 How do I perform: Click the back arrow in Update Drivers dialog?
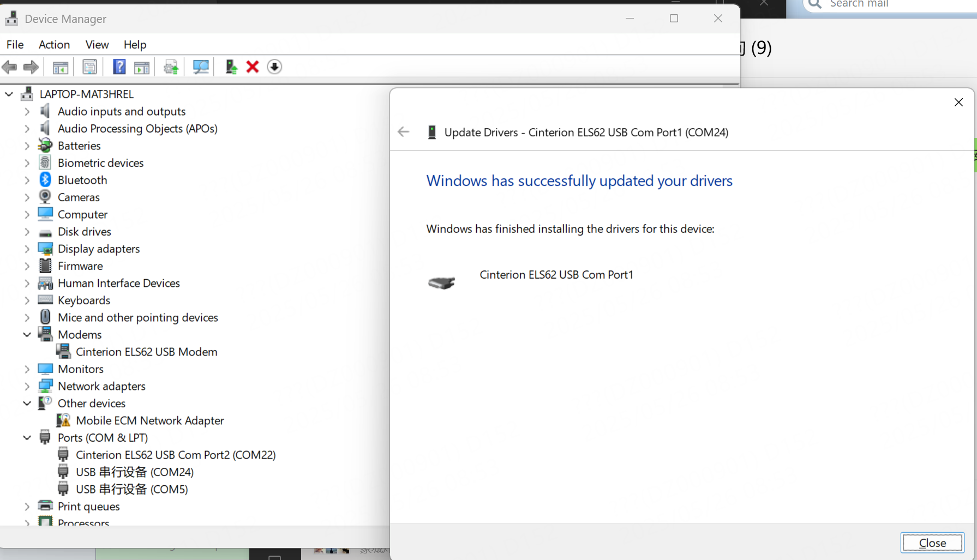coord(404,132)
